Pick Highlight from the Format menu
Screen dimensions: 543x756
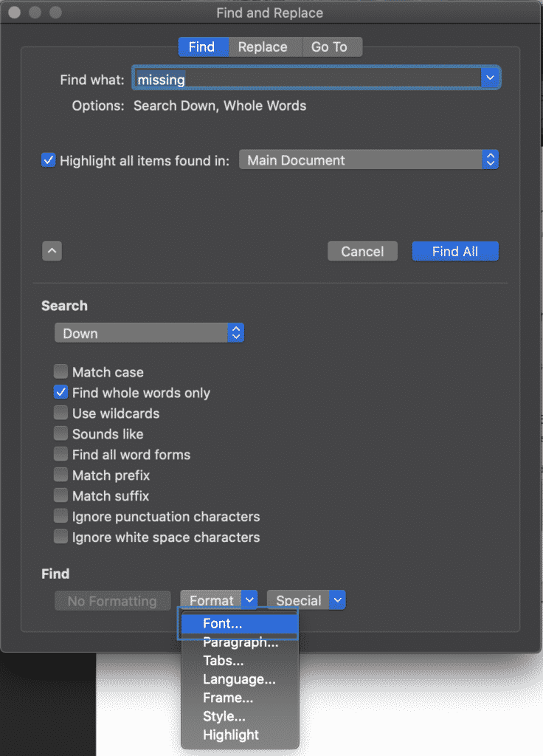pyautogui.click(x=231, y=735)
